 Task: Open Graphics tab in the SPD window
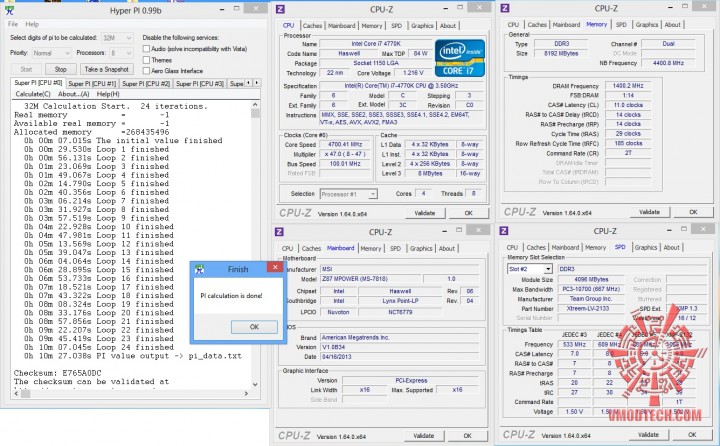pyautogui.click(x=646, y=248)
